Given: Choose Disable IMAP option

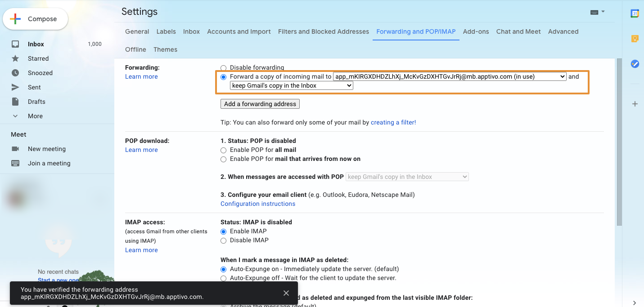Looking at the screenshot, I should click(224, 240).
